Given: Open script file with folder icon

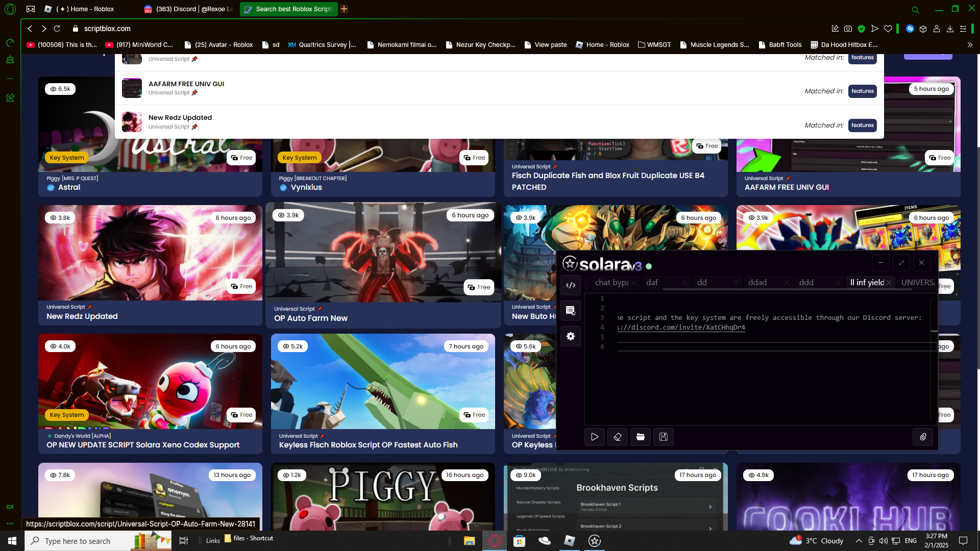Looking at the screenshot, I should pos(641,437).
